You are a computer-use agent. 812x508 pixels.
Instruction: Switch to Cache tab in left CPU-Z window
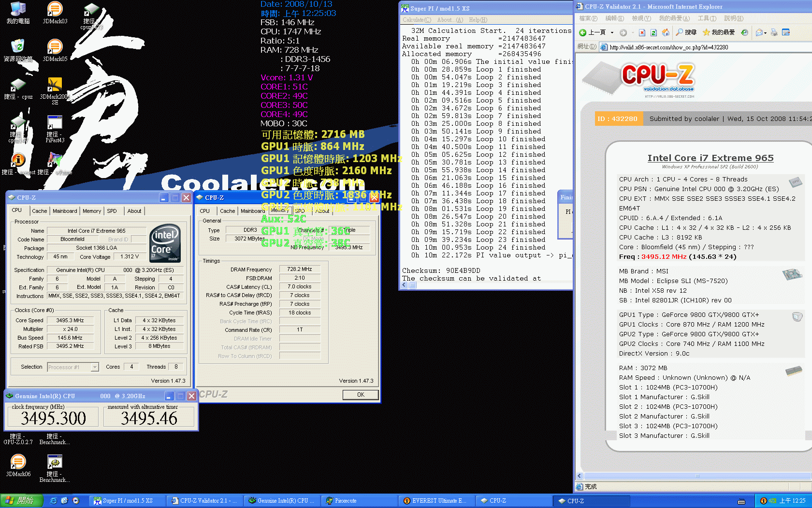pyautogui.click(x=40, y=211)
